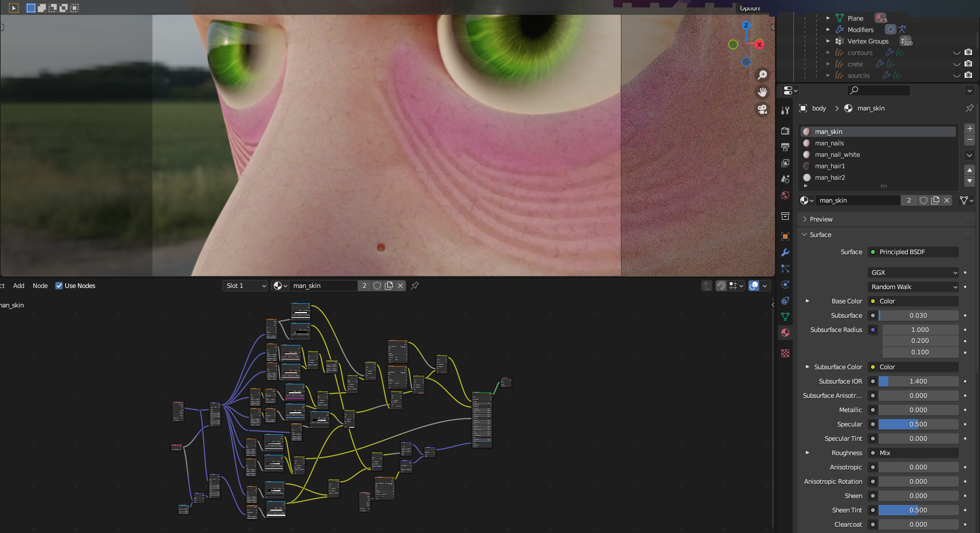Click the green Y axis circle on gizmo
Screen dimensions: 980x533
[x=733, y=45]
